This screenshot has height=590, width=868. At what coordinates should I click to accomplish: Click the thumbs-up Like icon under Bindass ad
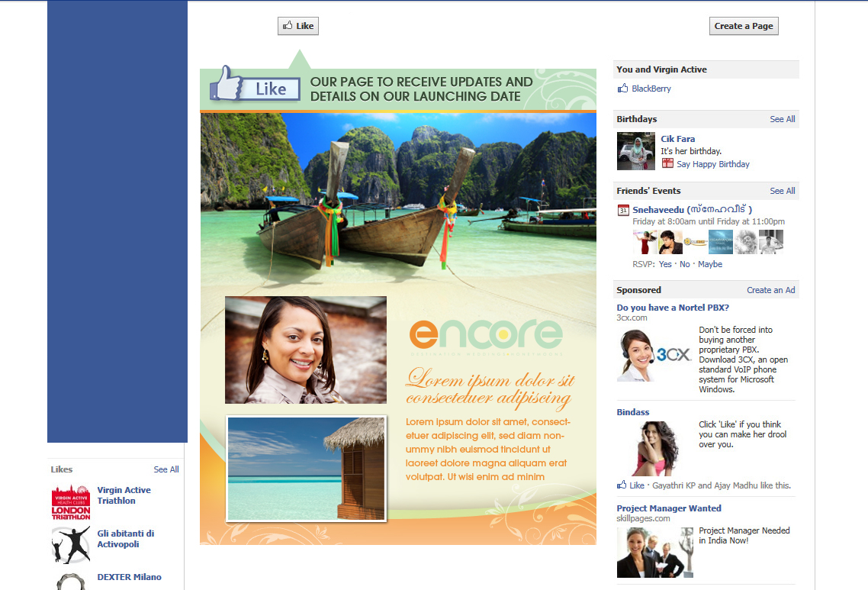622,485
